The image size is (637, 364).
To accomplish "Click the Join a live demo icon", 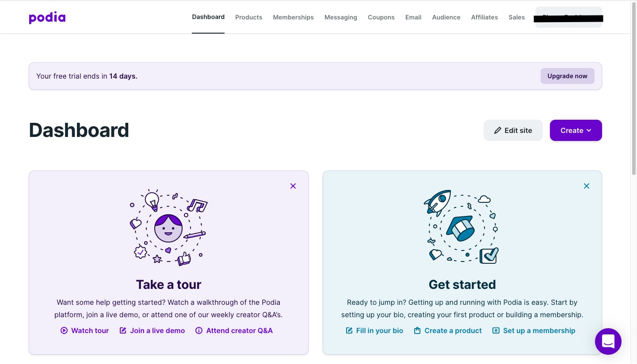I will click(x=123, y=330).
